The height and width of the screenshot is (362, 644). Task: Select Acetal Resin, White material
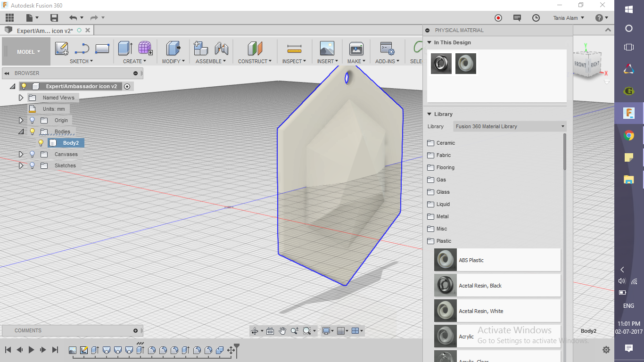point(497,311)
